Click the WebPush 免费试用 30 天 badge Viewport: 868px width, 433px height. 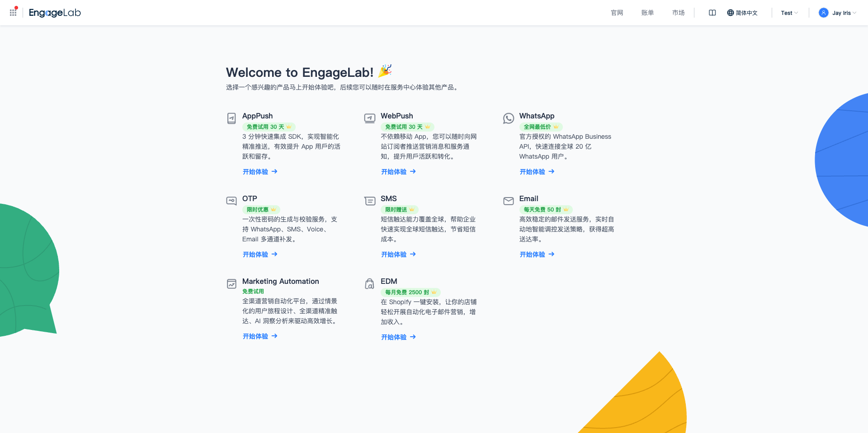[x=407, y=127]
